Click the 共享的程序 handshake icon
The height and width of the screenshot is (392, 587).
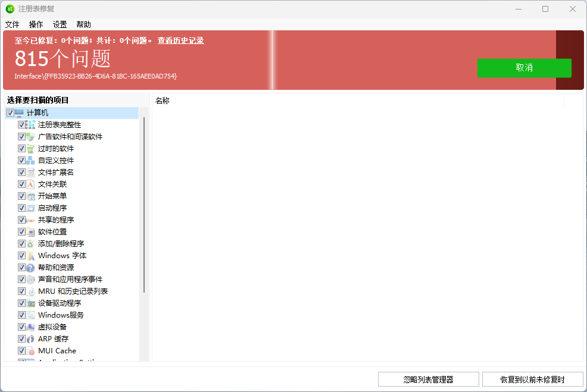click(31, 220)
